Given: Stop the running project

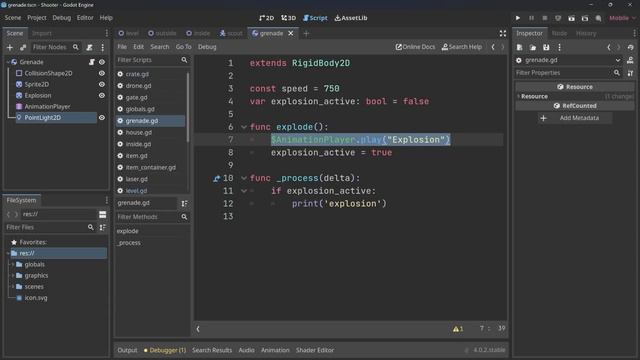Looking at the screenshot, I should pyautogui.click(x=544, y=18).
